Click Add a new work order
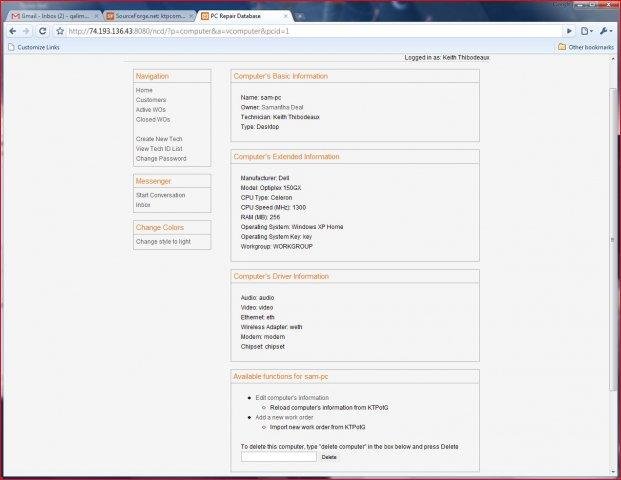 click(284, 417)
